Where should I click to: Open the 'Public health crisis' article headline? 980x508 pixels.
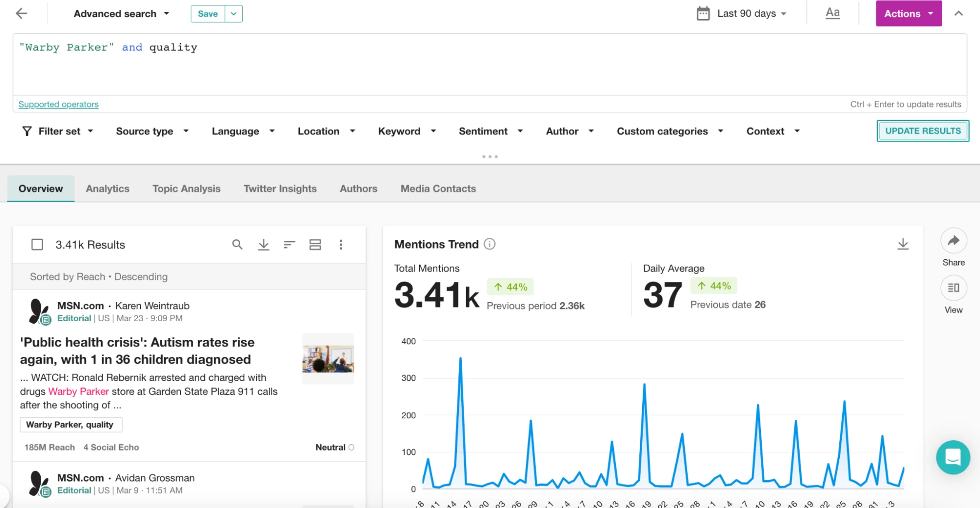point(137,351)
